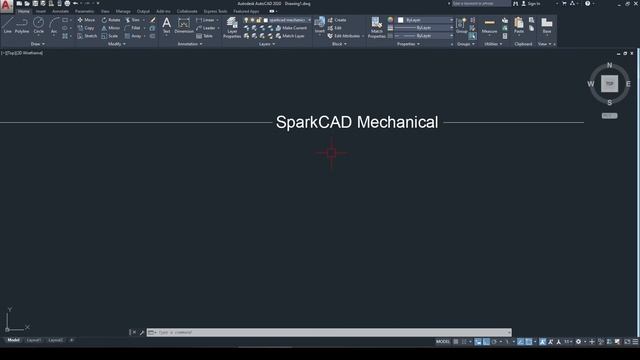Open the AutoCAD application menu button
Image resolution: width=640 pixels, height=360 pixels.
click(6, 6)
